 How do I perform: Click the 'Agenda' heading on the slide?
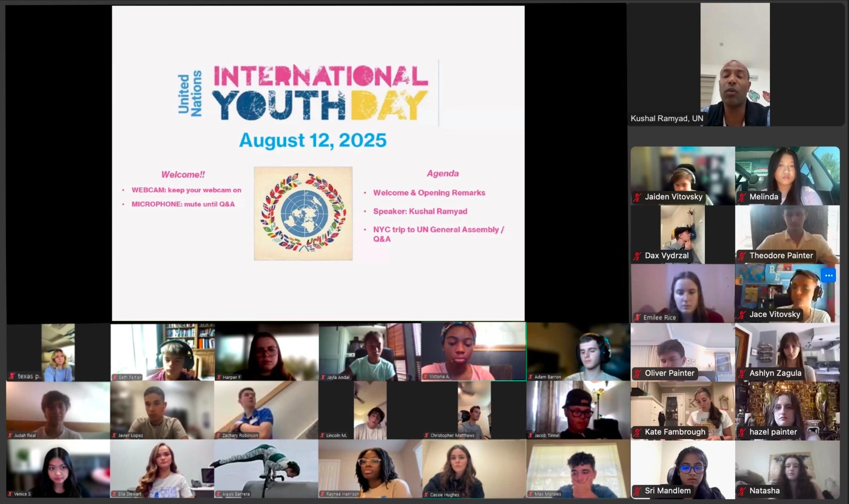click(x=443, y=173)
